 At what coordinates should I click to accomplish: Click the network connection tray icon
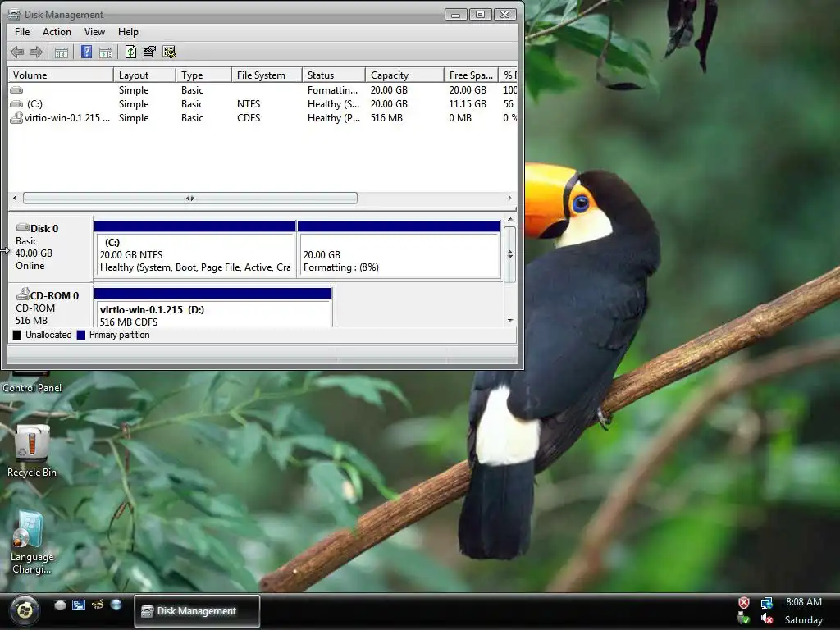pos(767,603)
